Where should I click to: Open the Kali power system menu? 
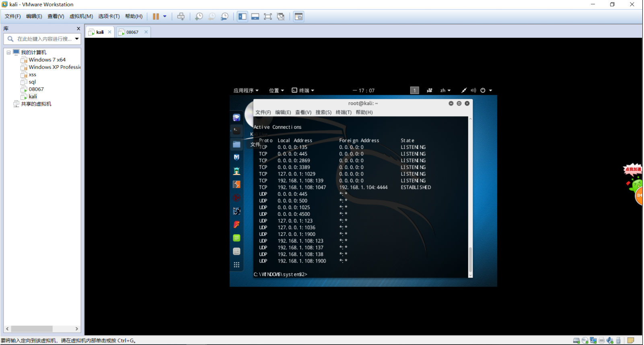coord(486,91)
